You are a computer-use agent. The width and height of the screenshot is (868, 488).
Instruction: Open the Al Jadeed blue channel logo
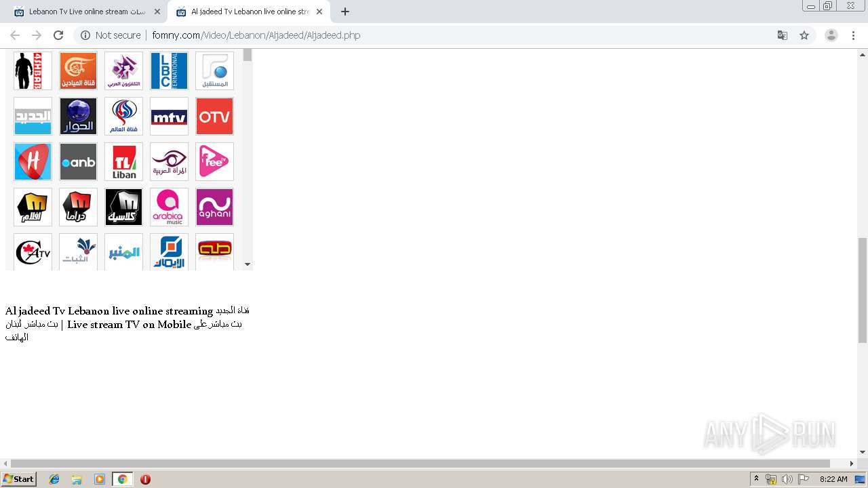pos(33,116)
